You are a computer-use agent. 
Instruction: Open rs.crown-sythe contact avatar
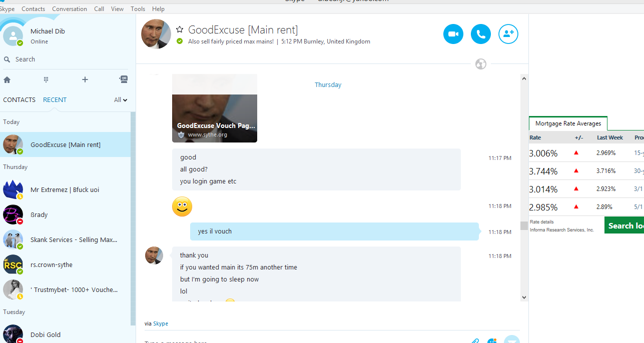tap(13, 264)
